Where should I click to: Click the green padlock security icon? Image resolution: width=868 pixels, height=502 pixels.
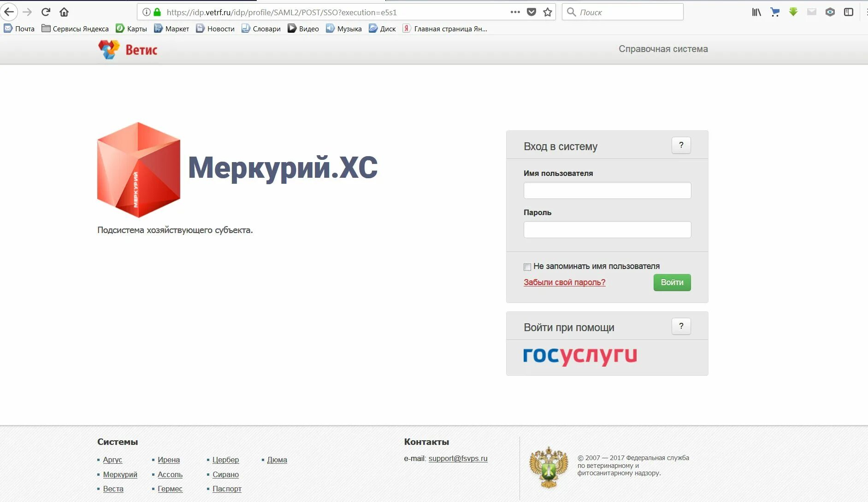pos(157,12)
